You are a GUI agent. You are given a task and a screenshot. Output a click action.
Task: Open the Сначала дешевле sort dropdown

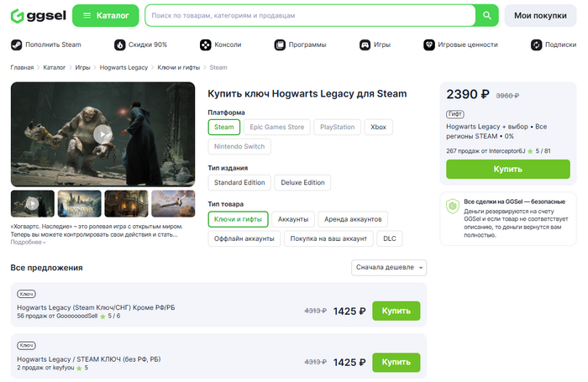390,268
